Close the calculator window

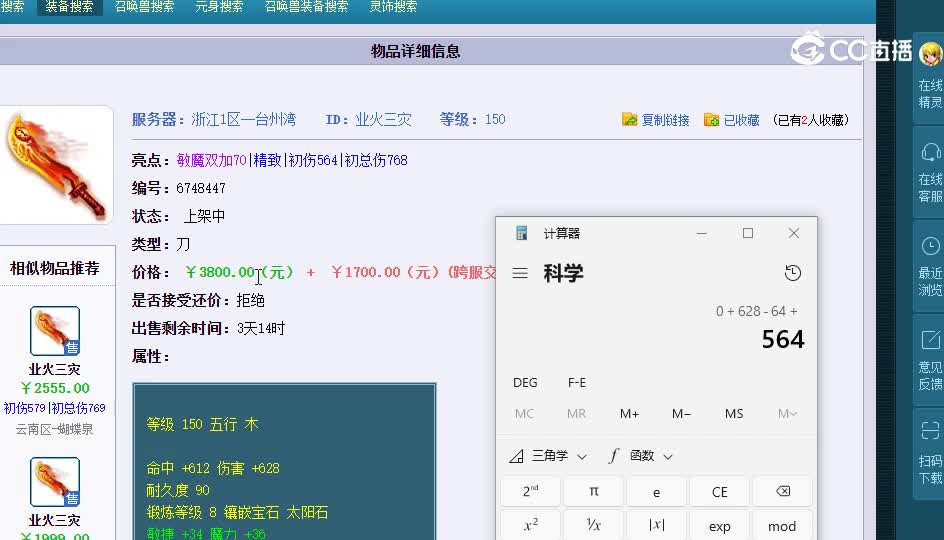point(793,233)
